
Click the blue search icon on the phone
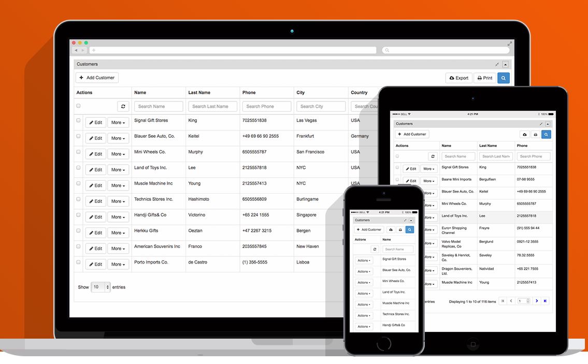409,229
